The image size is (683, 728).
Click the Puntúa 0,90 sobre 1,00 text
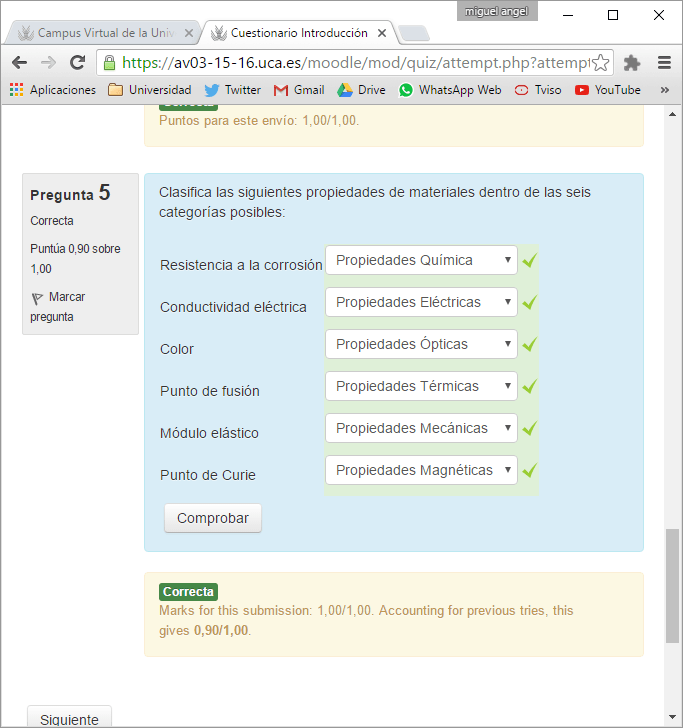click(75, 259)
